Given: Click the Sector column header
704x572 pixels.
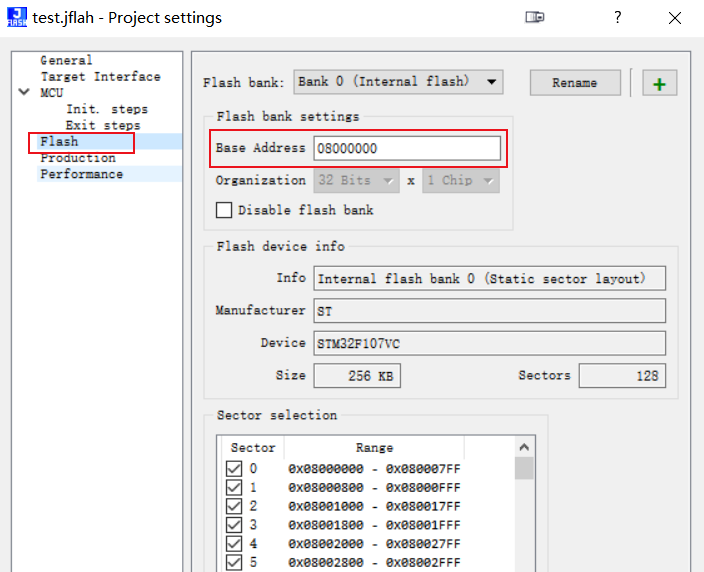Looking at the screenshot, I should (x=253, y=448).
